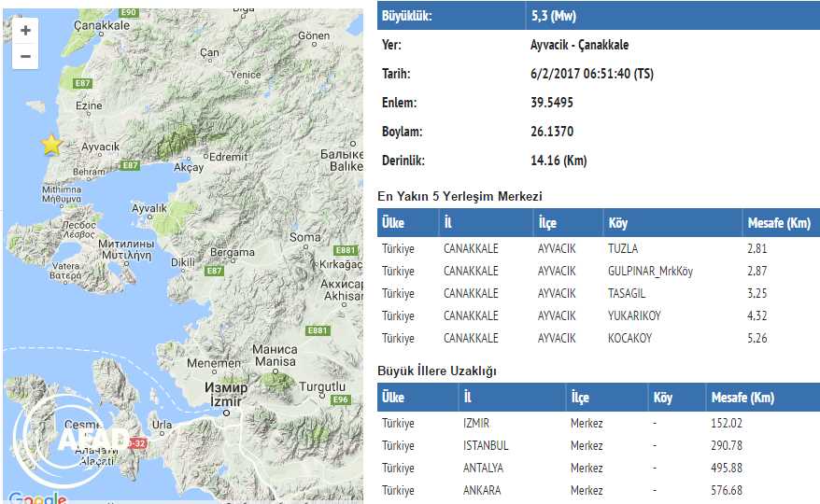Zoom in on the map
This screenshot has width=820, height=504.
tap(25, 31)
